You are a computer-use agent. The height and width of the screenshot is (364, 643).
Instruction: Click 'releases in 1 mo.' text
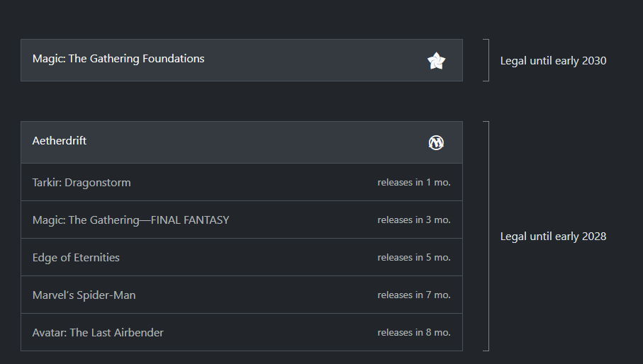[414, 183]
